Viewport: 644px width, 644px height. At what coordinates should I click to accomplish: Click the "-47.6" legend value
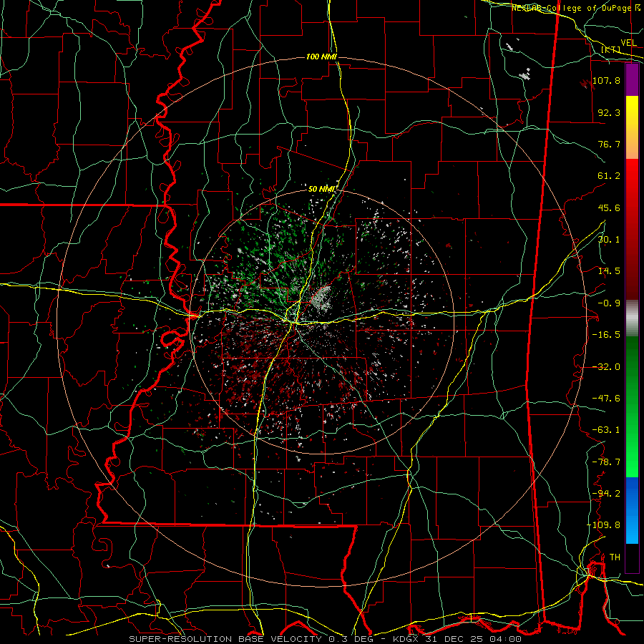[606, 399]
